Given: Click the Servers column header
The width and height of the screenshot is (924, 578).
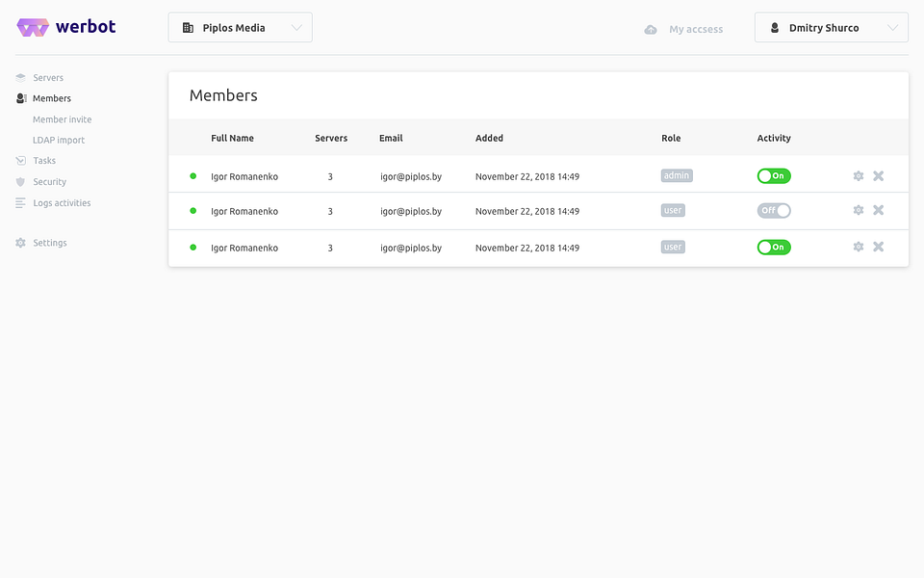Looking at the screenshot, I should click(x=331, y=138).
